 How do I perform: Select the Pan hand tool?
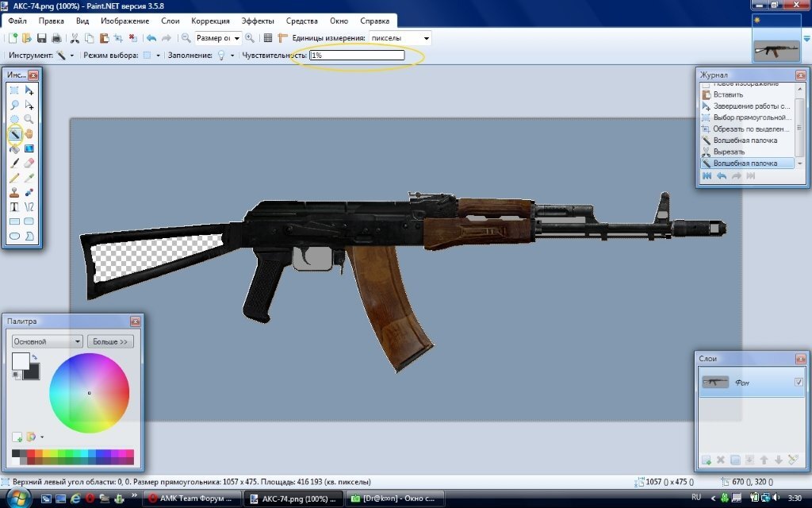pyautogui.click(x=29, y=133)
